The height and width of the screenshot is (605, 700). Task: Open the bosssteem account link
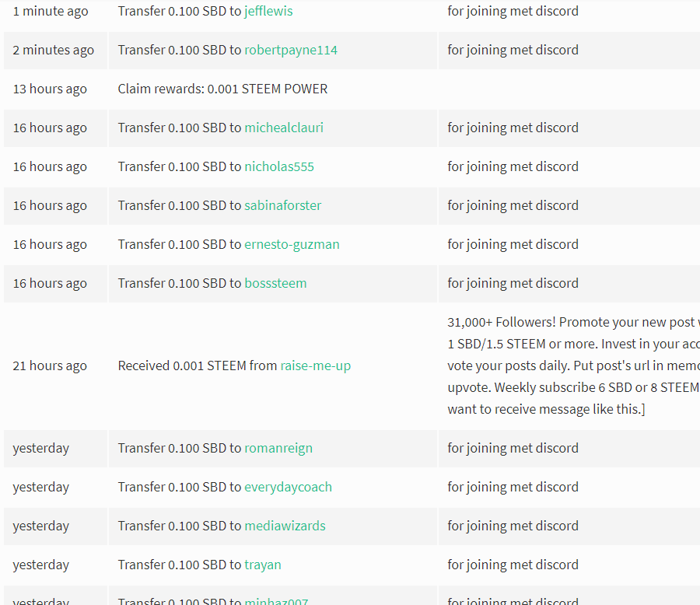pos(275,283)
